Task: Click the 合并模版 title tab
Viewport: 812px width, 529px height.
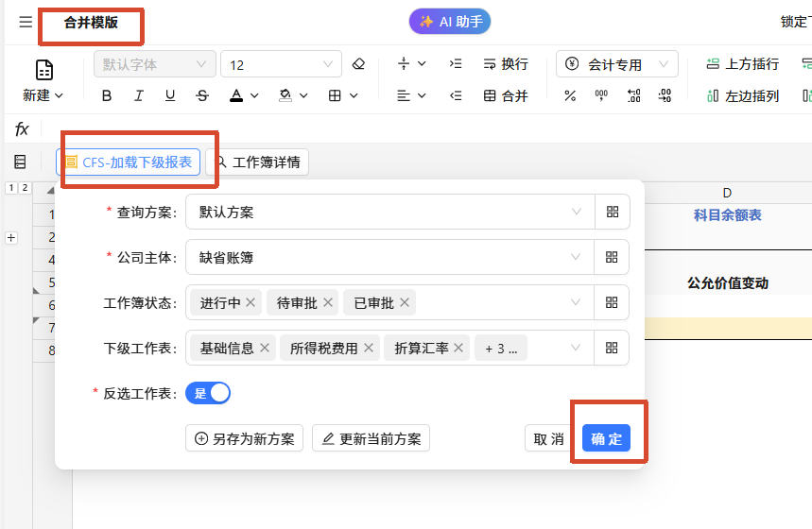Action: click(91, 23)
